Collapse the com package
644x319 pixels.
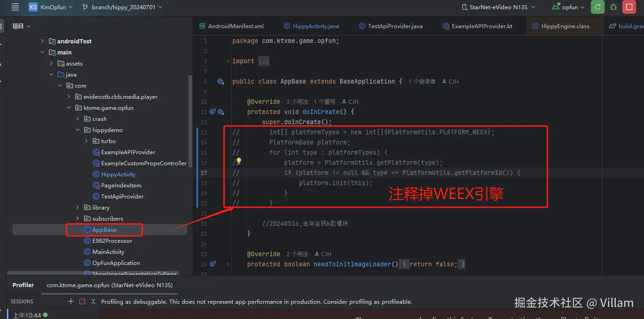60,85
